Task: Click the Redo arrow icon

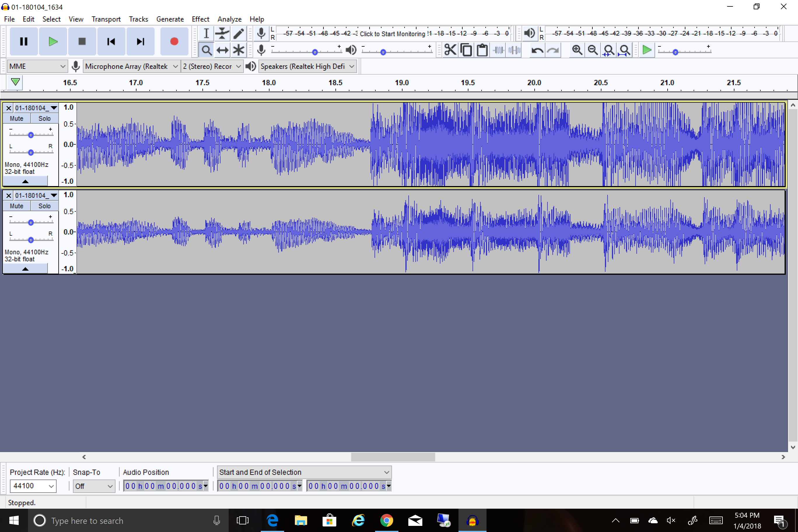Action: 553,50
